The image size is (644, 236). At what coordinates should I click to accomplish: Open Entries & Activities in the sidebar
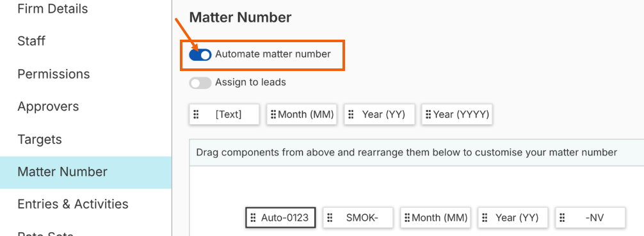(73, 204)
